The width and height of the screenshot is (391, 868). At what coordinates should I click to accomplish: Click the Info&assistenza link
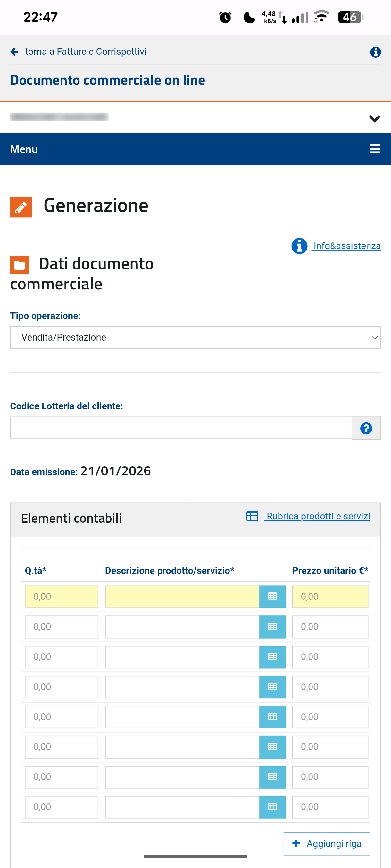click(x=347, y=246)
